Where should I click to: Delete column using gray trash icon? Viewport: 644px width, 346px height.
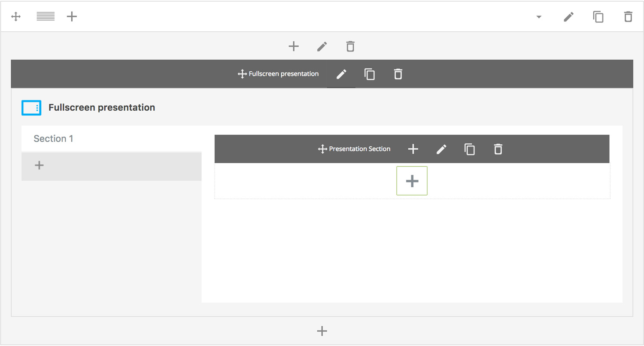(x=350, y=46)
